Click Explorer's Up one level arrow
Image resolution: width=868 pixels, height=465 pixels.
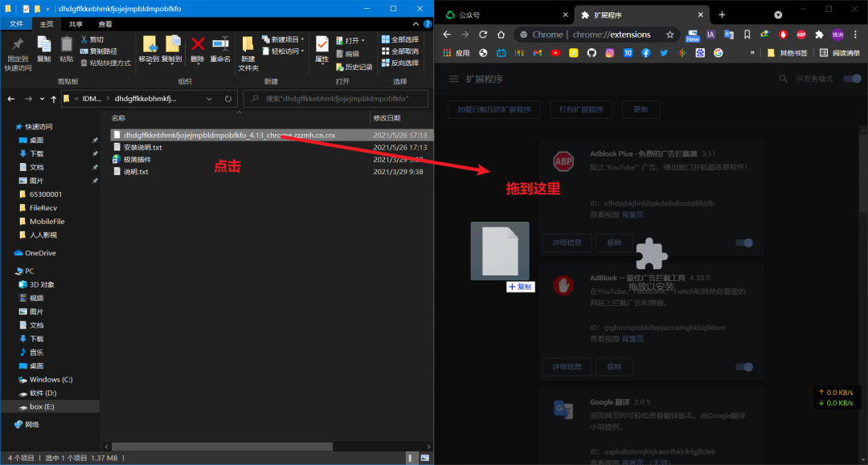[54, 99]
